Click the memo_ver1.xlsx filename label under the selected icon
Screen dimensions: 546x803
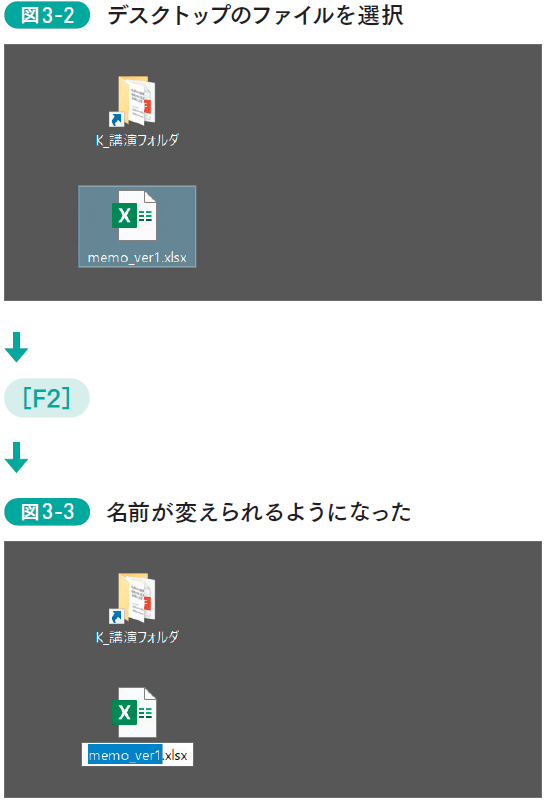click(137, 257)
